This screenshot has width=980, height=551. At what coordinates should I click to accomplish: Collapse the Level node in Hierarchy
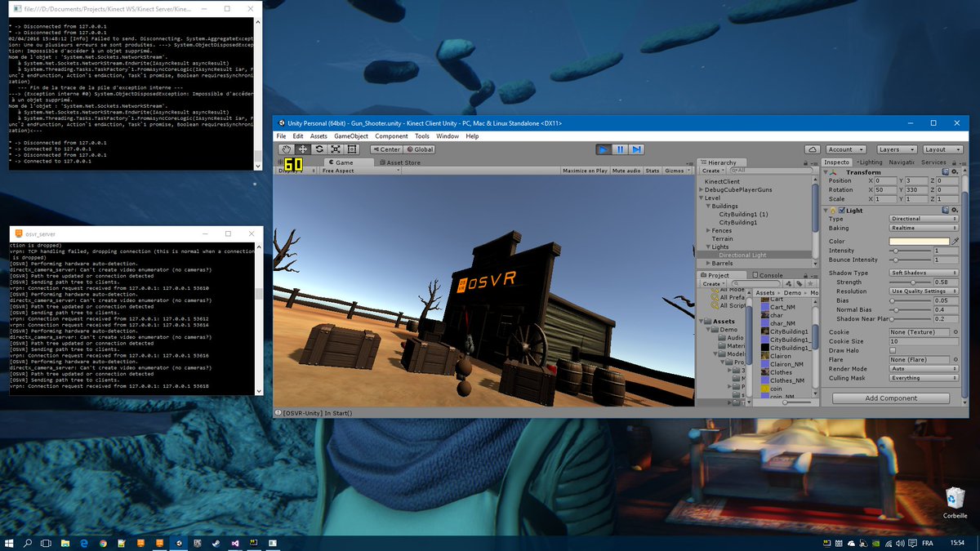point(701,198)
